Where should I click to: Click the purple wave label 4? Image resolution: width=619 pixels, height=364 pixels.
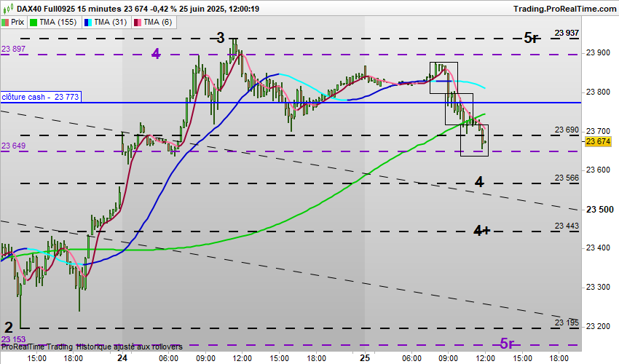[156, 54]
